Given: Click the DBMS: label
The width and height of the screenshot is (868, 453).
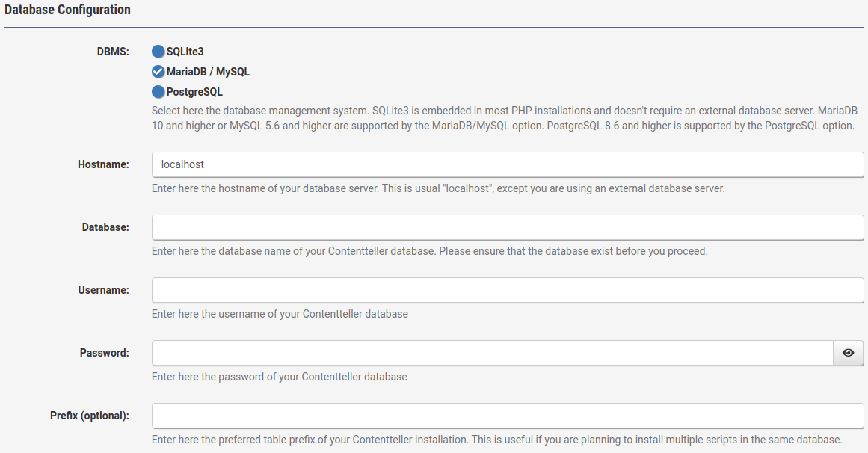Looking at the screenshot, I should [113, 52].
